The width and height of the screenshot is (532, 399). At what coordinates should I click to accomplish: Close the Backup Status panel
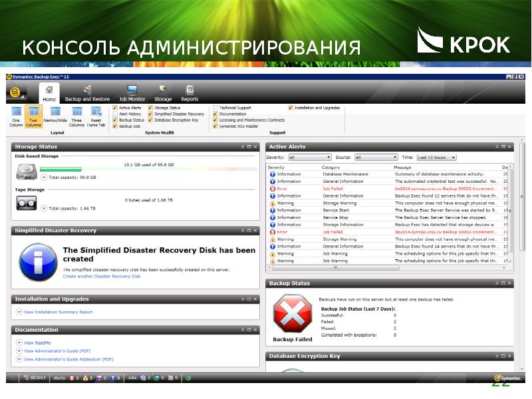(x=509, y=283)
